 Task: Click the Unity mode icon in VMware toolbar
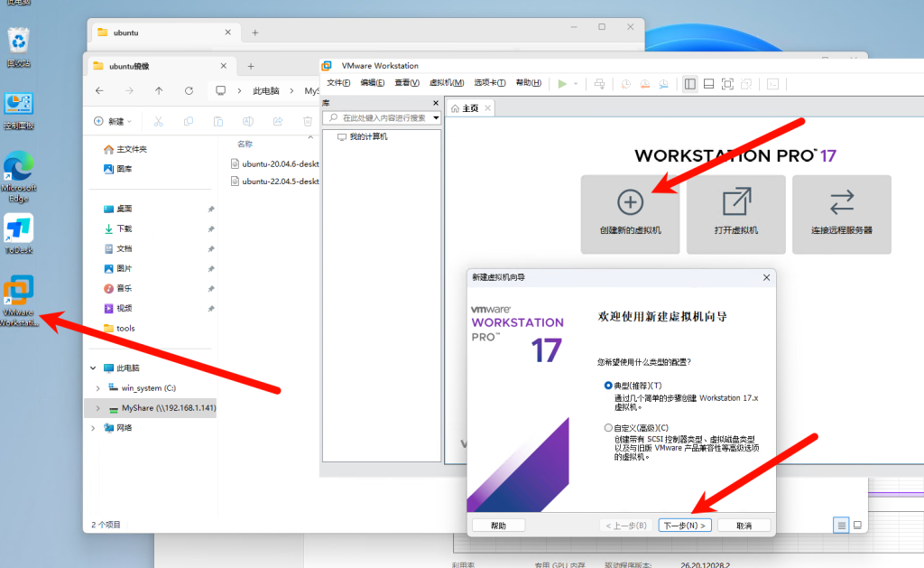746,84
